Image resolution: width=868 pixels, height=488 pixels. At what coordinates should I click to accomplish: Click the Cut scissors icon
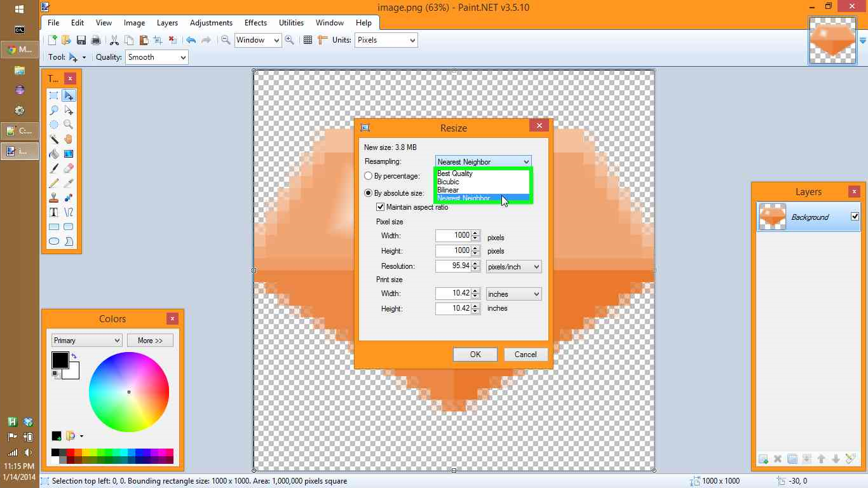pos(114,40)
